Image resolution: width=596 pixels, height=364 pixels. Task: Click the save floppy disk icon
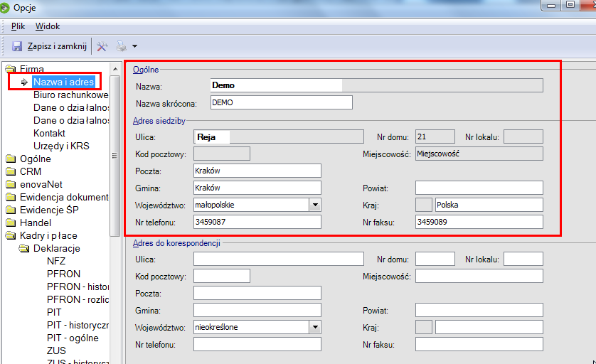pos(17,46)
